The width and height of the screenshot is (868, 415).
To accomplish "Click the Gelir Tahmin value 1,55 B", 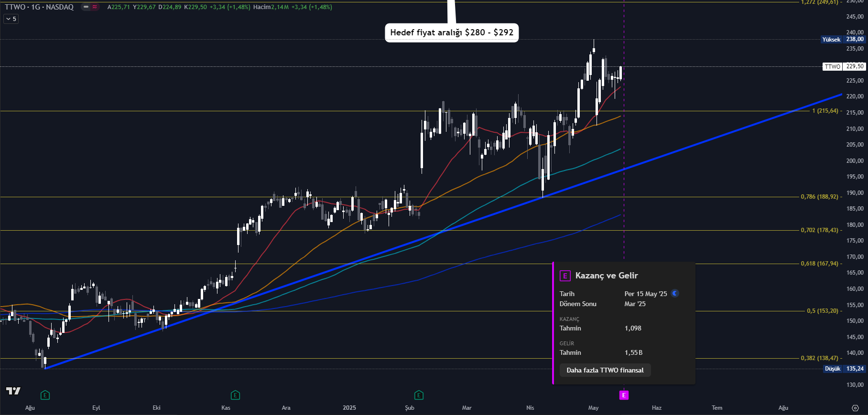I will [x=633, y=352].
